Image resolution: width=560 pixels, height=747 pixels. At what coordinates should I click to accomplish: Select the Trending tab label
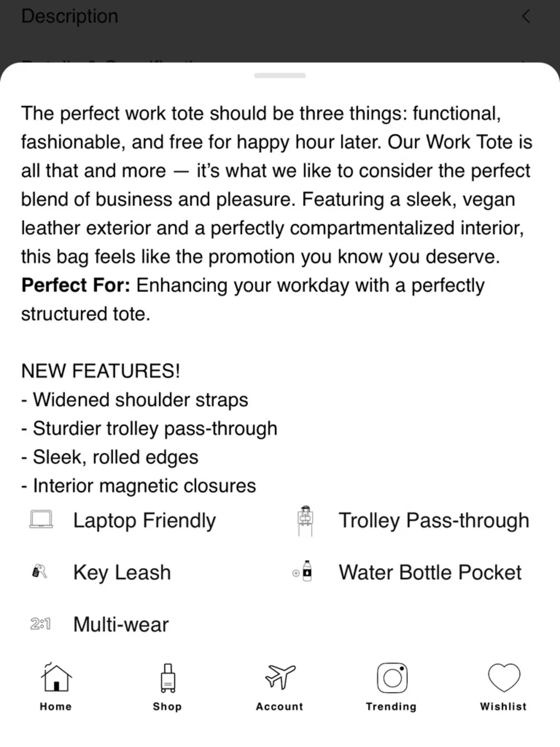391,707
